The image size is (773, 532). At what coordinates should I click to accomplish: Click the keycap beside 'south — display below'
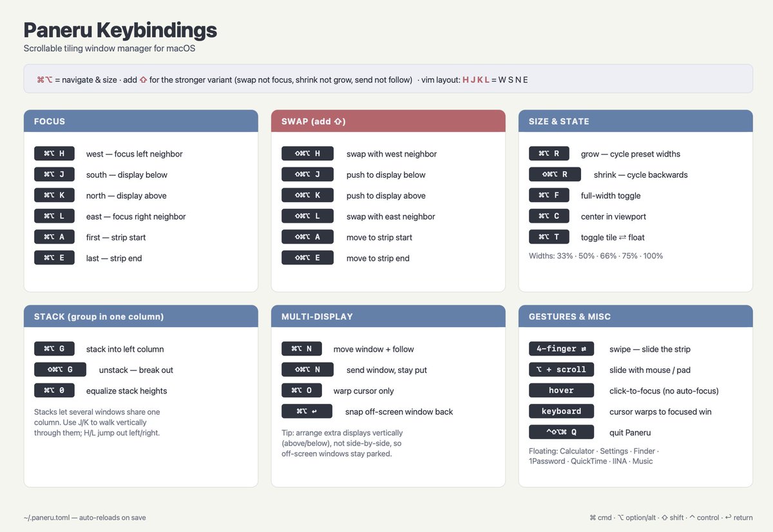tap(54, 175)
